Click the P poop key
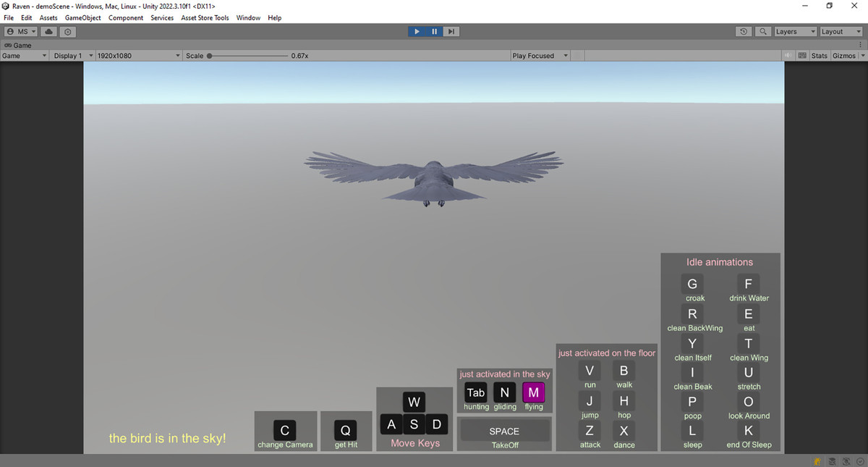Screen dimensions: 868x467 tap(692, 402)
